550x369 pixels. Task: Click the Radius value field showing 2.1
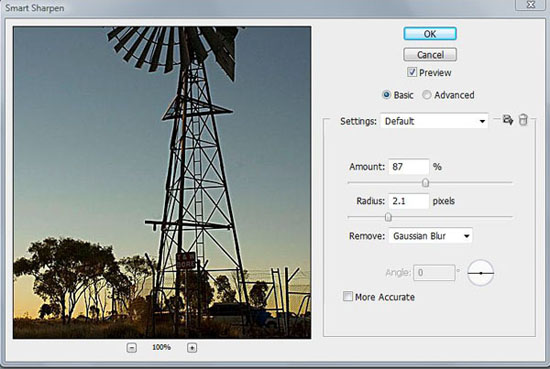(409, 201)
